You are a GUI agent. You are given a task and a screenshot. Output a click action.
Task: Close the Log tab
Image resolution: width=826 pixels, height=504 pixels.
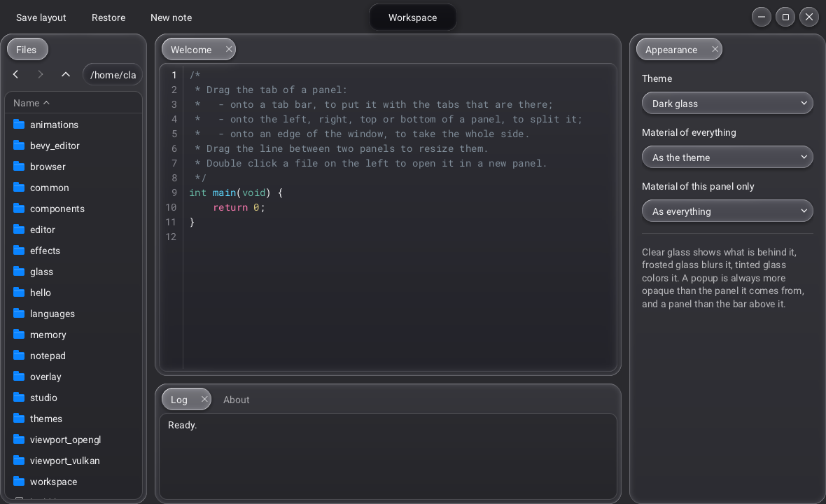[x=204, y=399]
